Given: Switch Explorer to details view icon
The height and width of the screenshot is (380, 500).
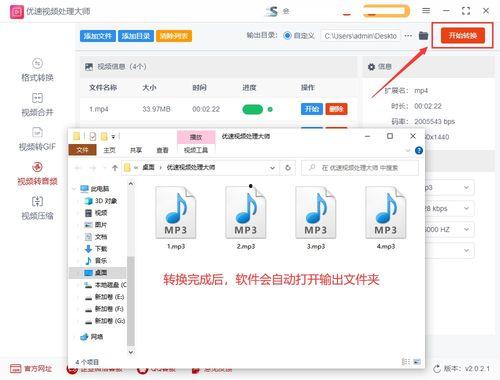Looking at the screenshot, I should (406, 362).
